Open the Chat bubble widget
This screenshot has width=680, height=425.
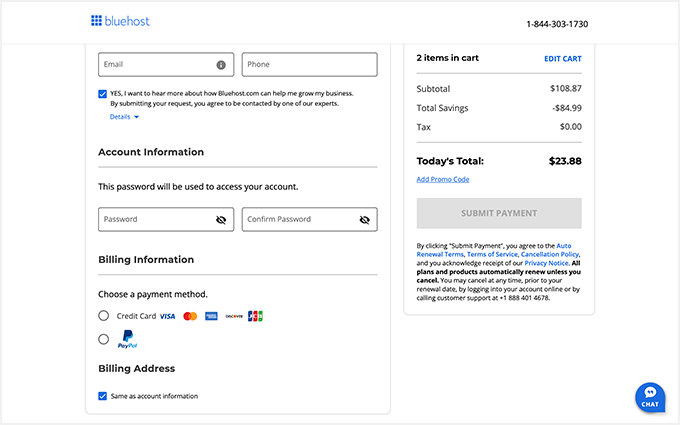650,396
